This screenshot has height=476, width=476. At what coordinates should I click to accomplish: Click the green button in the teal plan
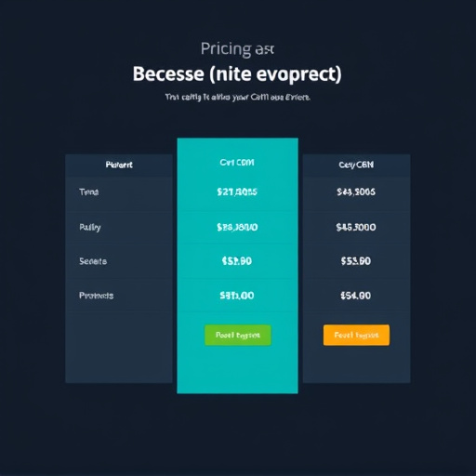(238, 335)
